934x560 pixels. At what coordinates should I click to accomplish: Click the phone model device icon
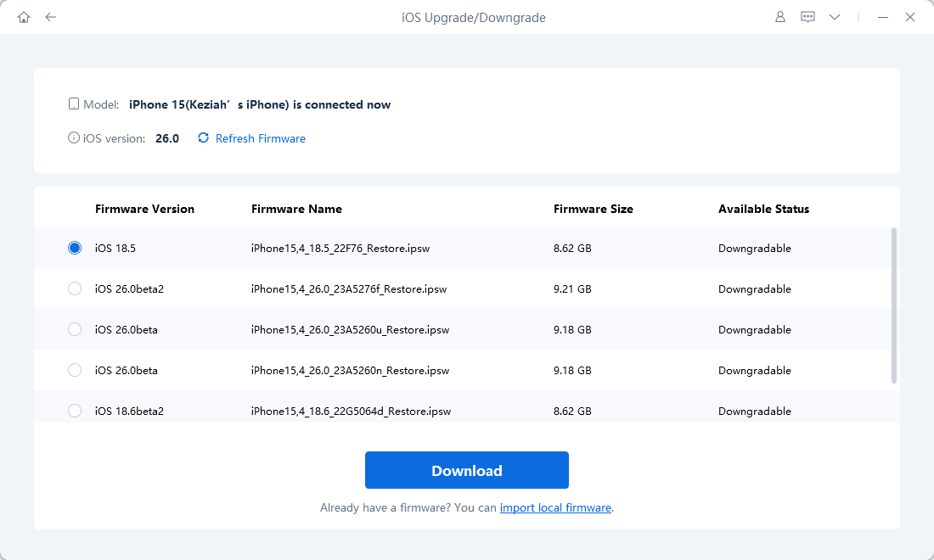click(74, 104)
